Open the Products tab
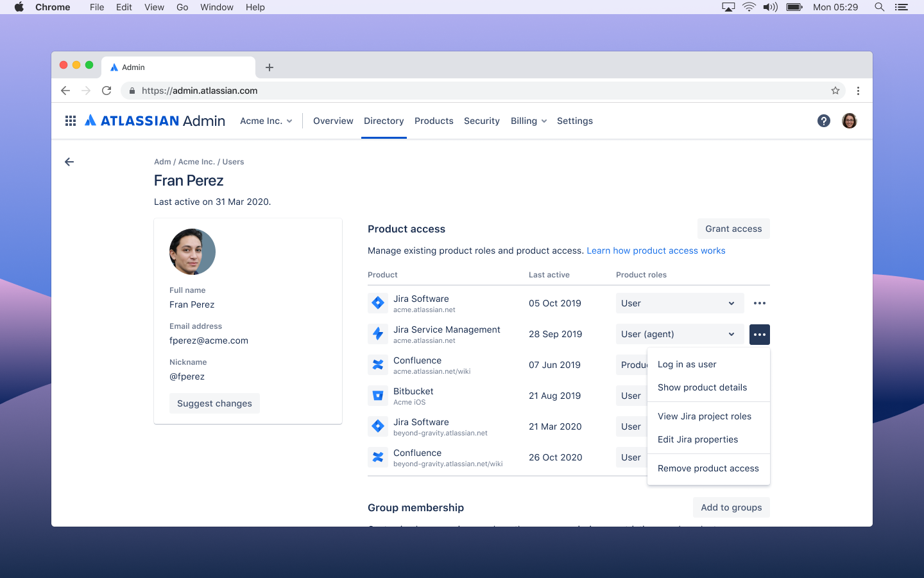Screen dimensions: 924x578 point(434,121)
